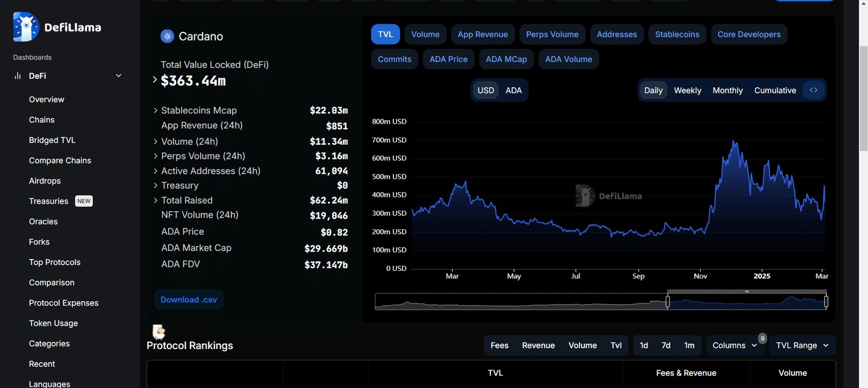Click the Columns count badge showing 9

[762, 338]
